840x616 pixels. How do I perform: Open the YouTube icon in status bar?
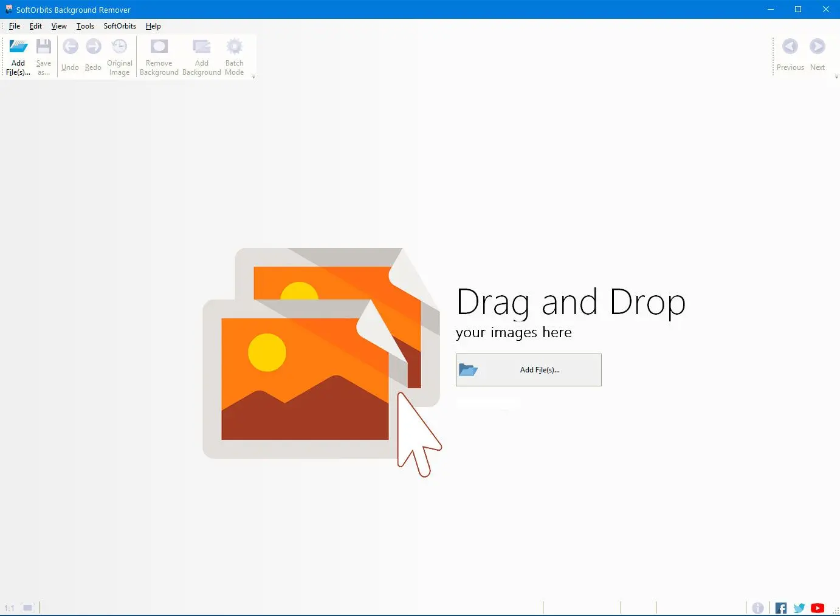pyautogui.click(x=818, y=608)
